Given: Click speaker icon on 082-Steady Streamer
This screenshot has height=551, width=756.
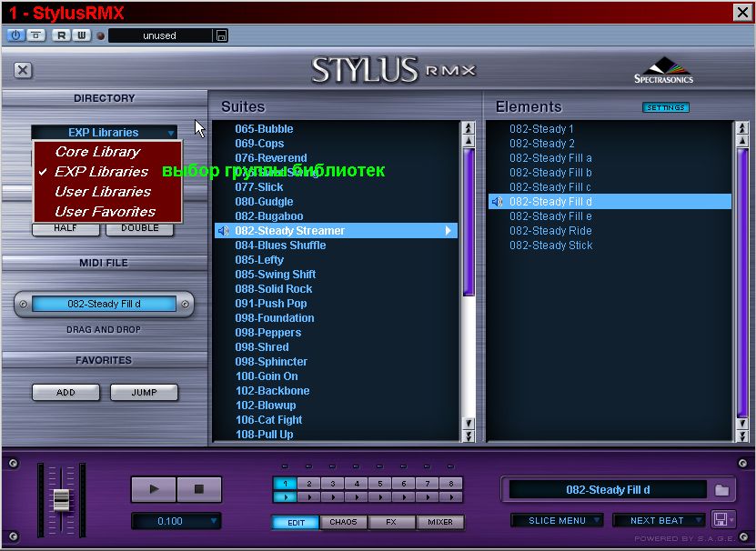Looking at the screenshot, I should point(223,231).
